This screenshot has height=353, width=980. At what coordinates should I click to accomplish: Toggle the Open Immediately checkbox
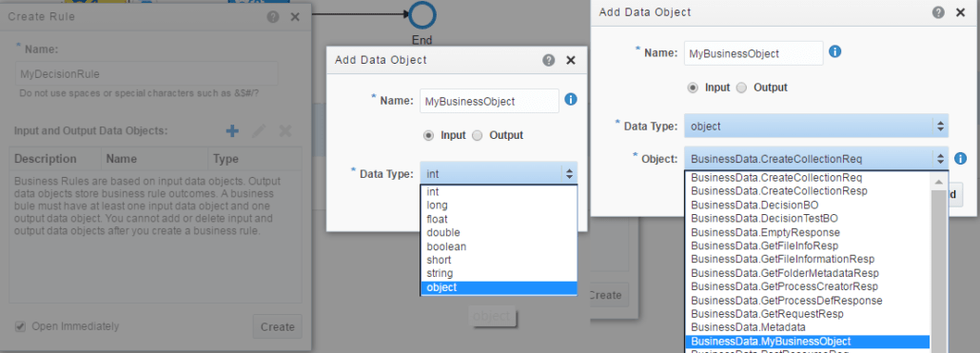[21, 326]
